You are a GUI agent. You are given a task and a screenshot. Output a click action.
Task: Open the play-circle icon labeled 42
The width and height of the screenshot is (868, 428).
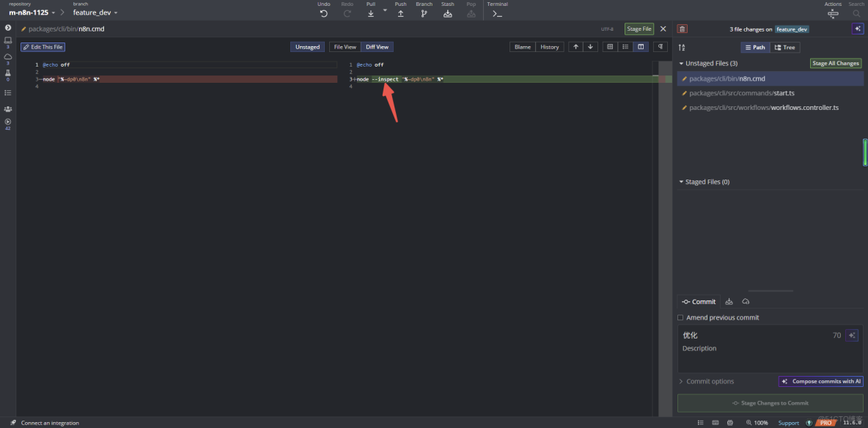[8, 122]
